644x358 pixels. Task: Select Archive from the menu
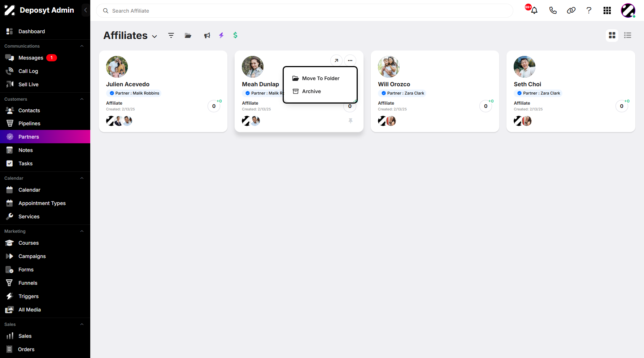click(321, 91)
